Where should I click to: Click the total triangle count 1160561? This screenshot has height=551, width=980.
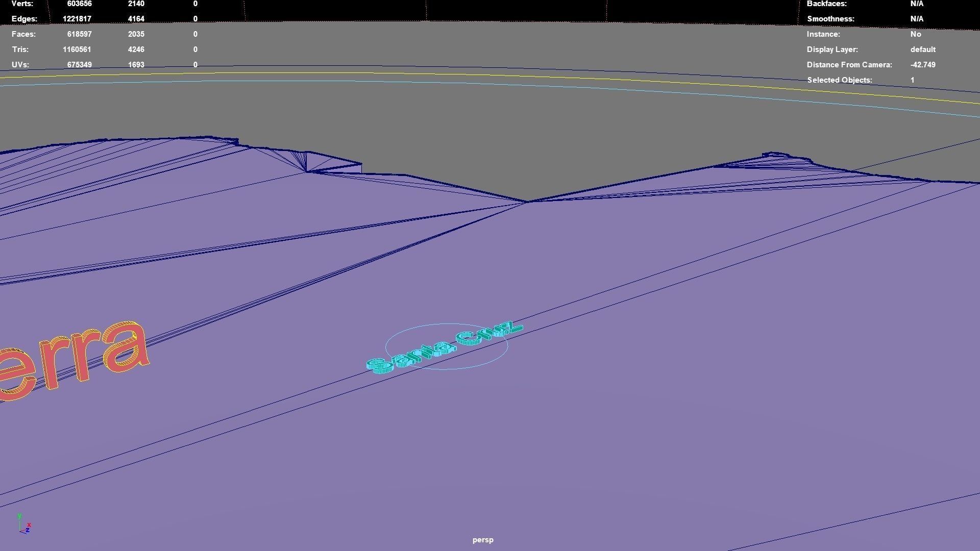pos(77,49)
